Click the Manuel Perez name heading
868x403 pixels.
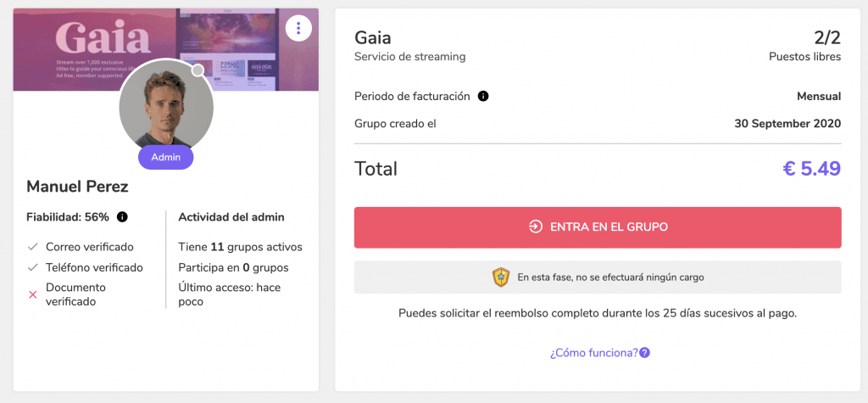pos(77,187)
